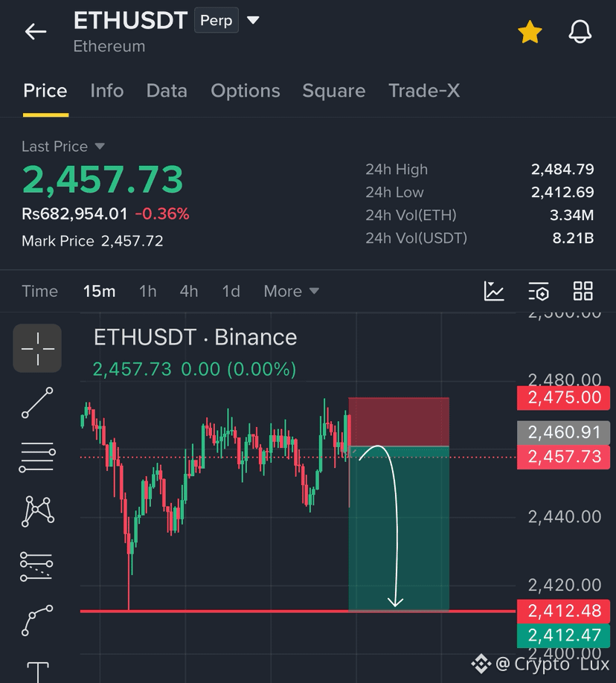
Task: Select the red stop-loss zone of short position
Action: coord(399,422)
